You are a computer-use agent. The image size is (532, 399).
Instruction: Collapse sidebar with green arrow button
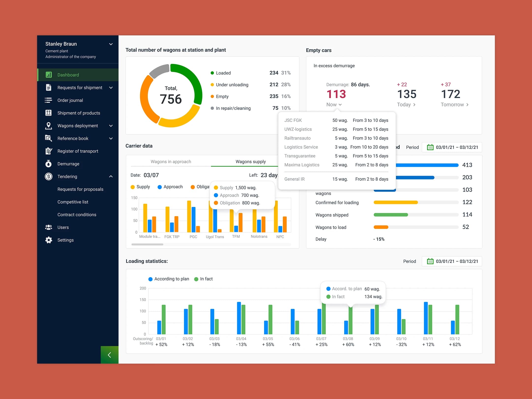[x=109, y=355]
